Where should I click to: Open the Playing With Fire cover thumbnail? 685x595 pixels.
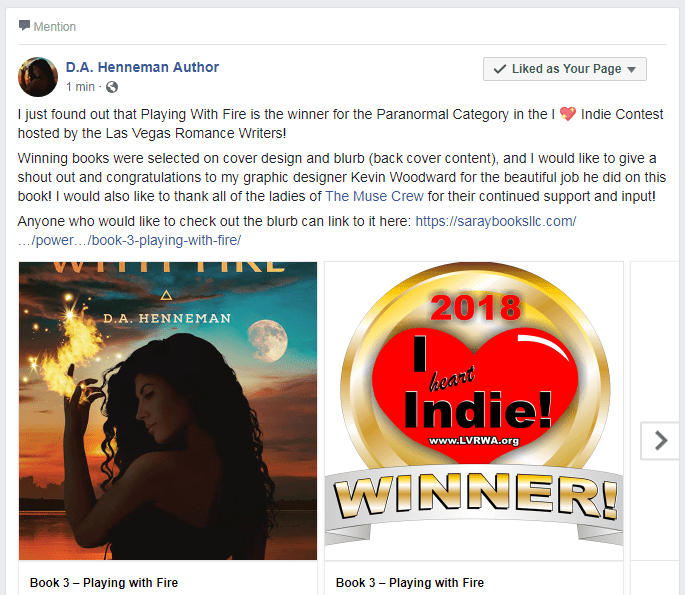point(168,411)
